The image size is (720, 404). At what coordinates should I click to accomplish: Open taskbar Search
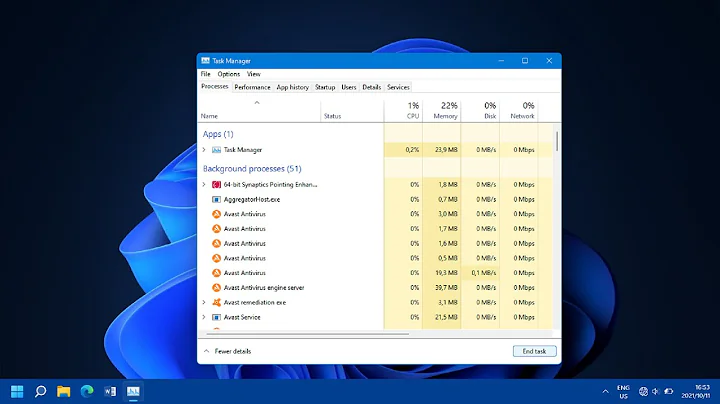[40, 391]
